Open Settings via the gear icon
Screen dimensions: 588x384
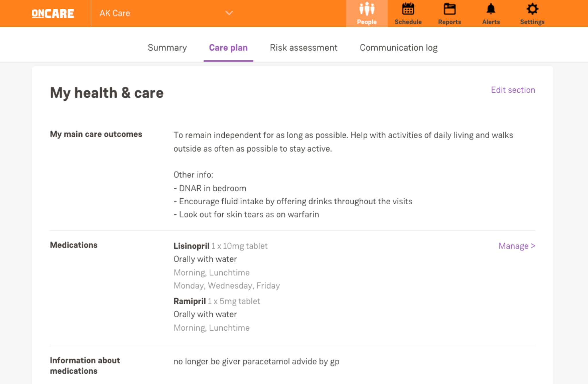pyautogui.click(x=532, y=9)
